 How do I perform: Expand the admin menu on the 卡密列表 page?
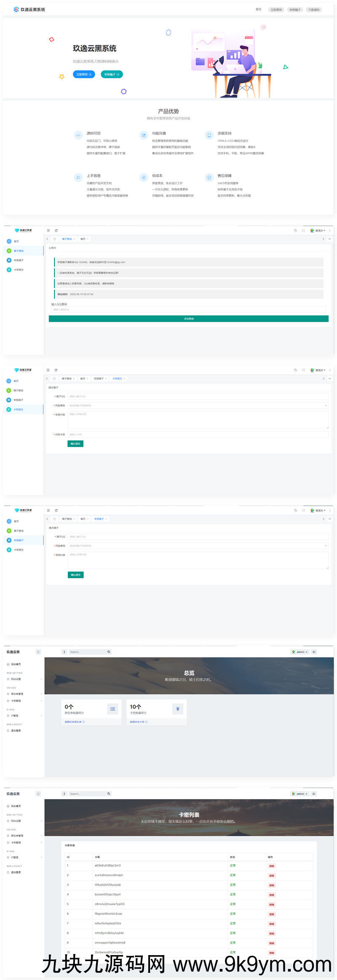[300, 794]
